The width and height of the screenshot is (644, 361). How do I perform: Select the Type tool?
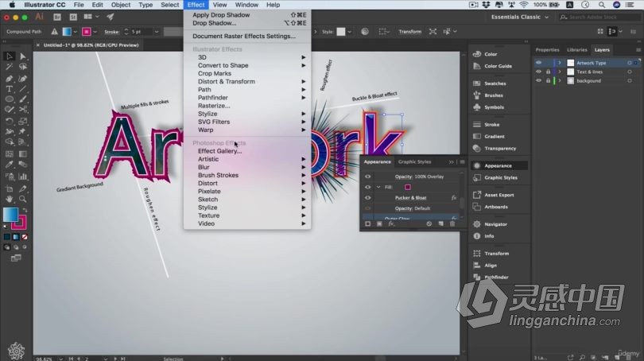(9, 89)
